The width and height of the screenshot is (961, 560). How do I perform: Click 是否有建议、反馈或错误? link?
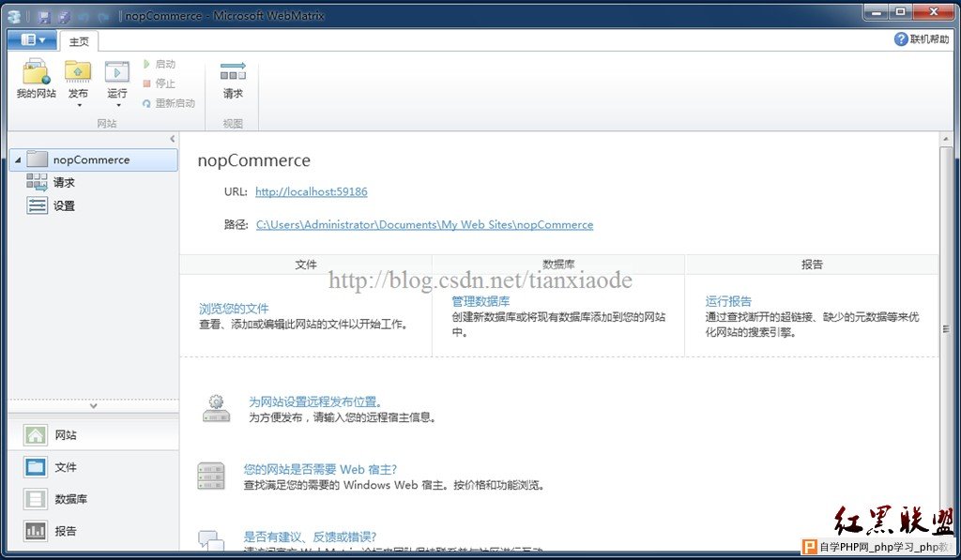coord(310,537)
